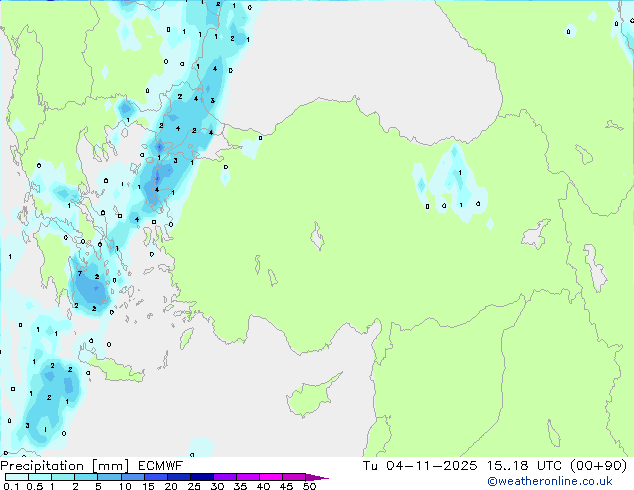This screenshot has width=634, height=490.
Task: Click the legend swatch for 10–15 mm
Action: (x=132, y=477)
